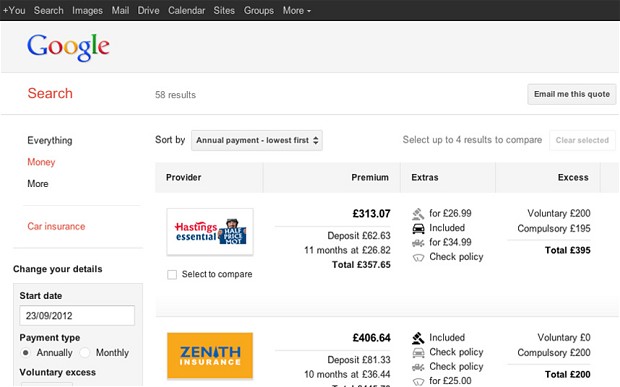Expand the More menu in top bar
Viewport: 620px width, 387px height.
coord(297,11)
